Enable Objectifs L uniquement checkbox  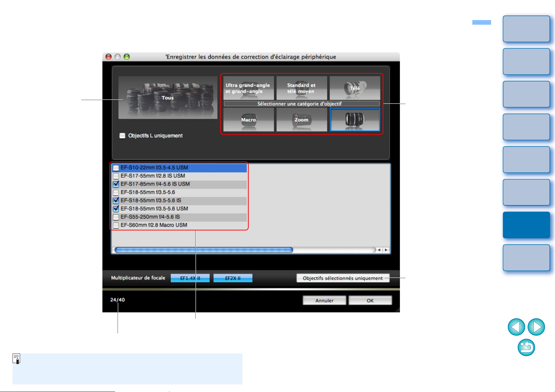tap(123, 136)
